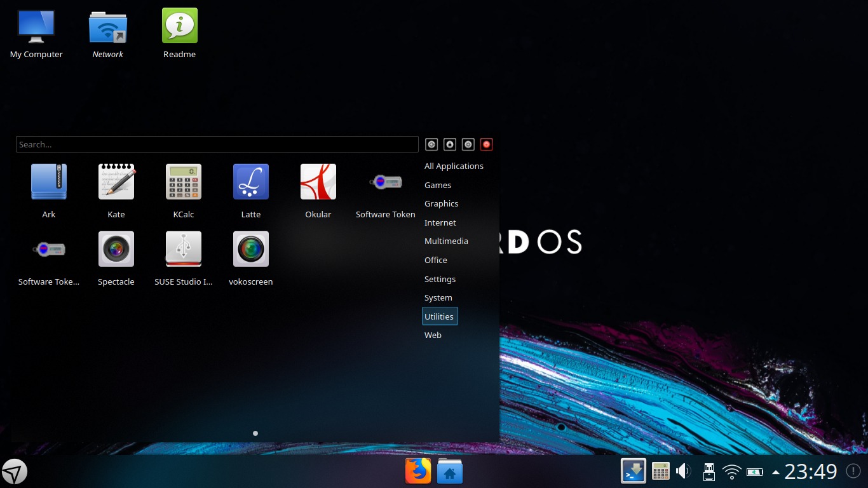
Task: Click the calculator icon in system tray
Action: 661,471
